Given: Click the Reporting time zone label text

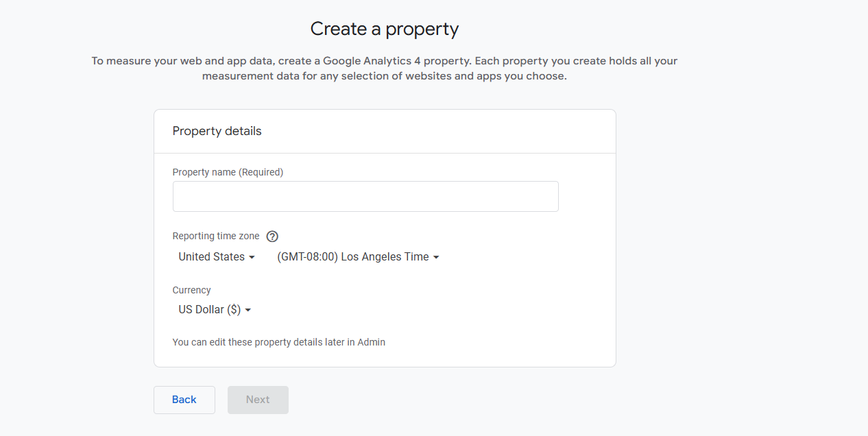Looking at the screenshot, I should (216, 236).
